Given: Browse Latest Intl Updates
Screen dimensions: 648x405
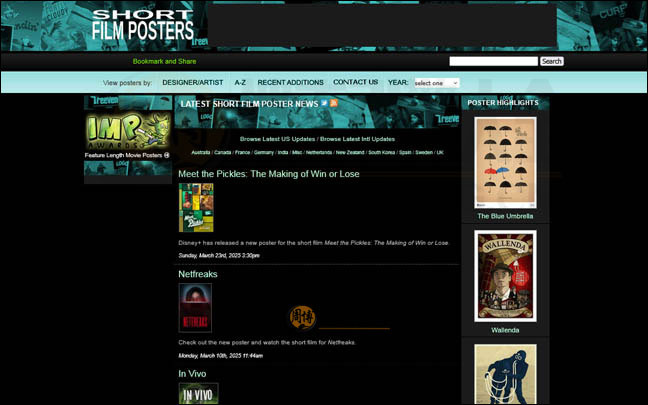Looking at the screenshot, I should pyautogui.click(x=357, y=139).
